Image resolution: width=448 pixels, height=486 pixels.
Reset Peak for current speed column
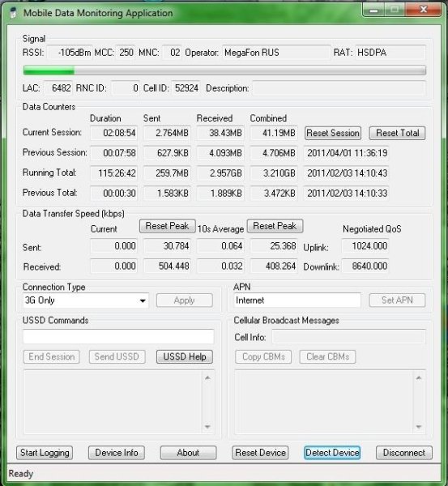click(168, 226)
